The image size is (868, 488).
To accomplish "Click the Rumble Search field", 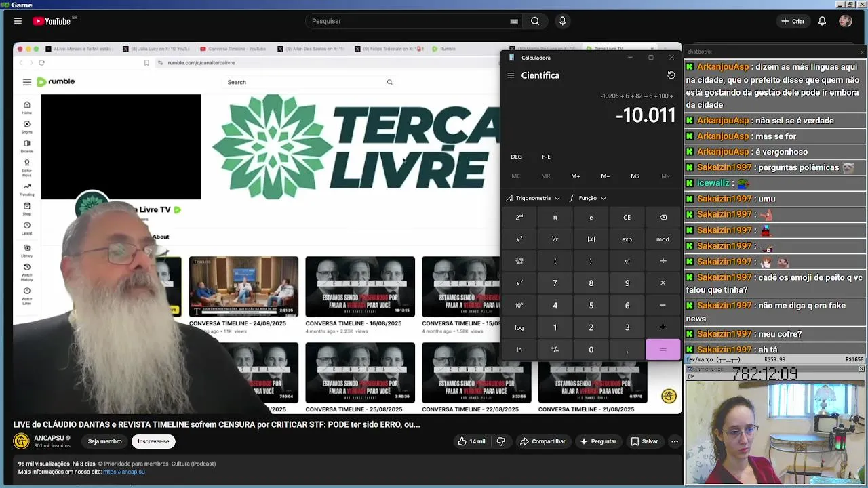I will [310, 82].
